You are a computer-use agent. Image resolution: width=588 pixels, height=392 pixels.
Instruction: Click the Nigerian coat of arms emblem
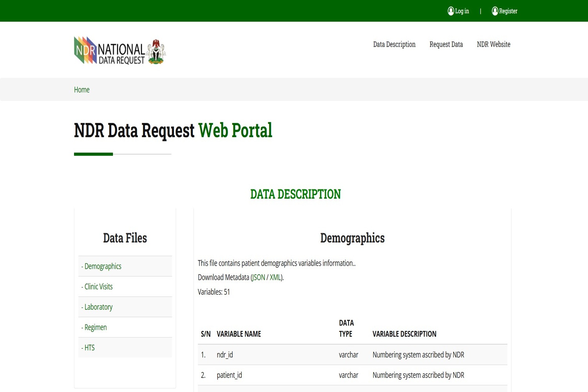(156, 51)
